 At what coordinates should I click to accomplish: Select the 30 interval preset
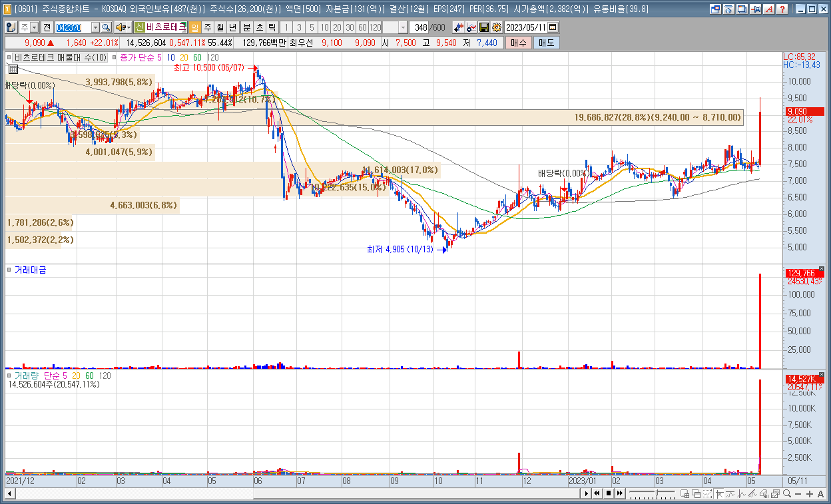tap(350, 27)
